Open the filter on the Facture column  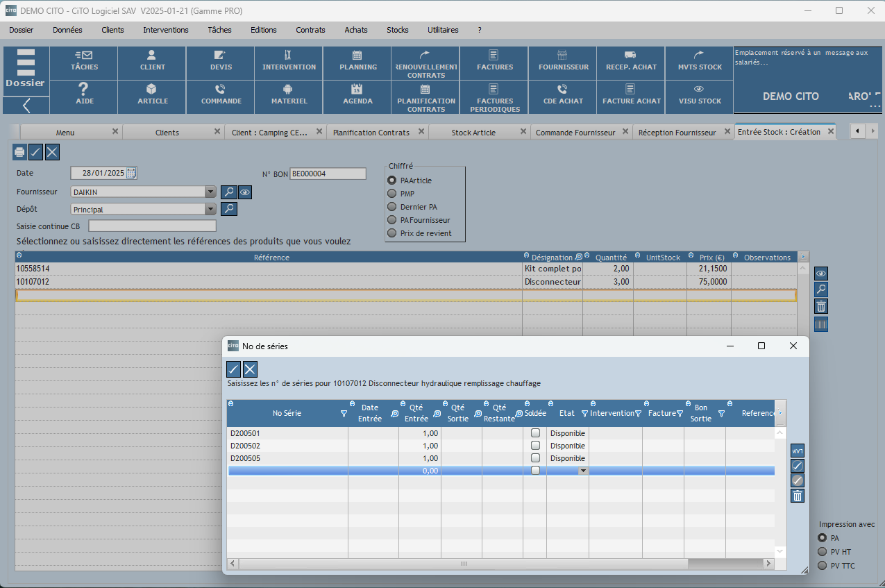[x=680, y=414]
